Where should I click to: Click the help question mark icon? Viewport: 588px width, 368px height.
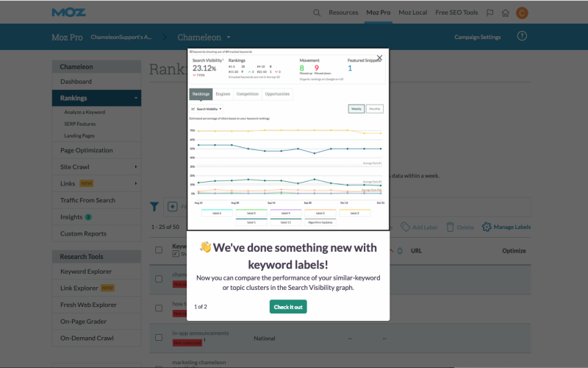(522, 36)
